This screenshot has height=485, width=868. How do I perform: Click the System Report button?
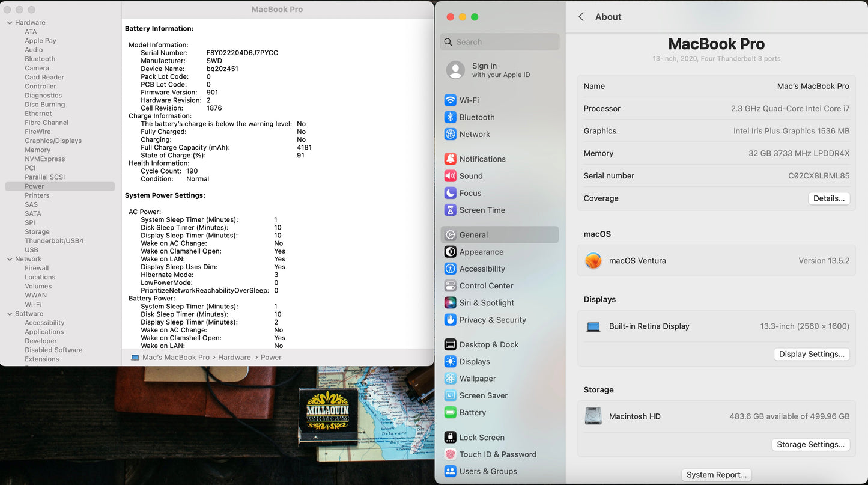click(x=717, y=475)
